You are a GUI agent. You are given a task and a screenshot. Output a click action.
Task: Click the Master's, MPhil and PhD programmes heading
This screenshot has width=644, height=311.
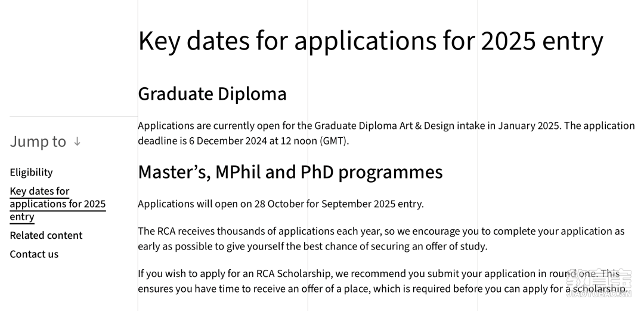tap(290, 172)
